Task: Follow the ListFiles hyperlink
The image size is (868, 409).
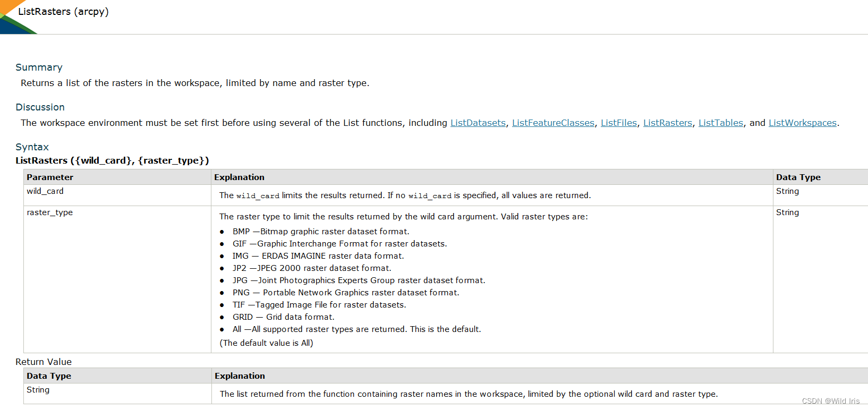Action: tap(619, 123)
